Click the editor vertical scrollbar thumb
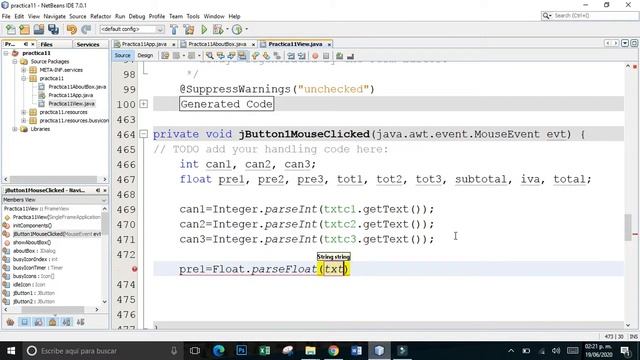 coord(628,227)
